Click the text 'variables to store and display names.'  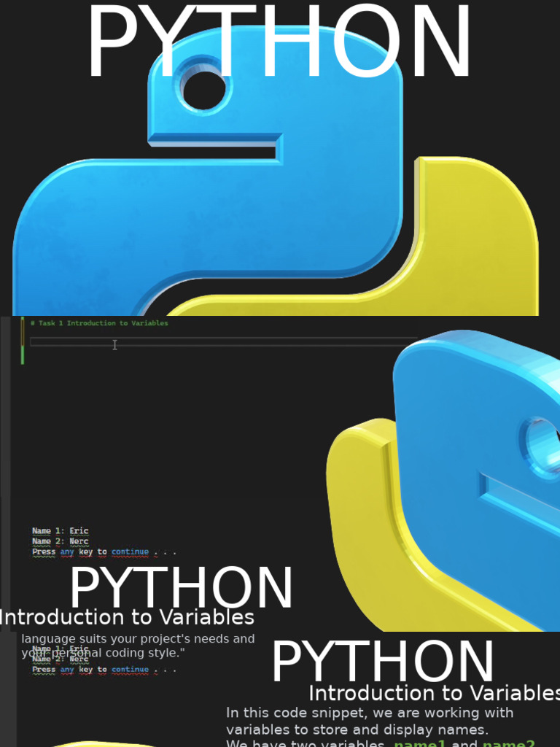tap(357, 729)
